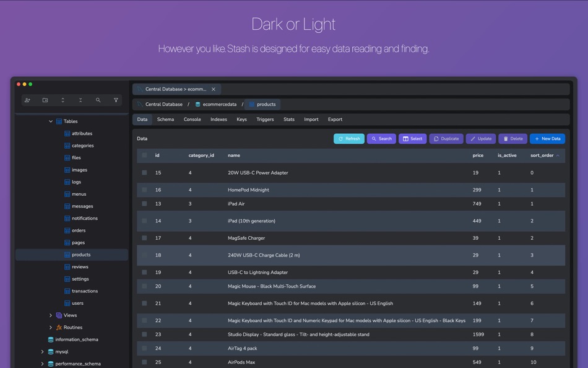The width and height of the screenshot is (588, 368).
Task: Click the Routines fx icon
Action: coord(59,328)
